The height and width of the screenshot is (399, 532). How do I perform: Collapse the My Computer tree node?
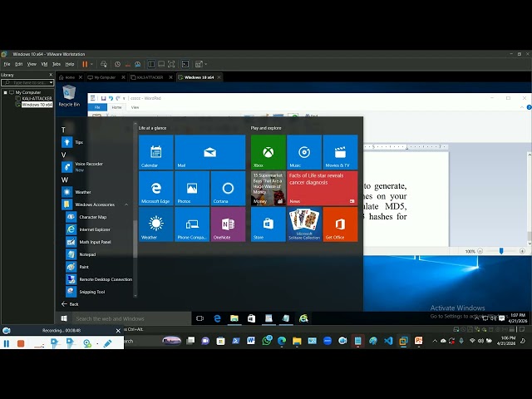click(x=6, y=92)
